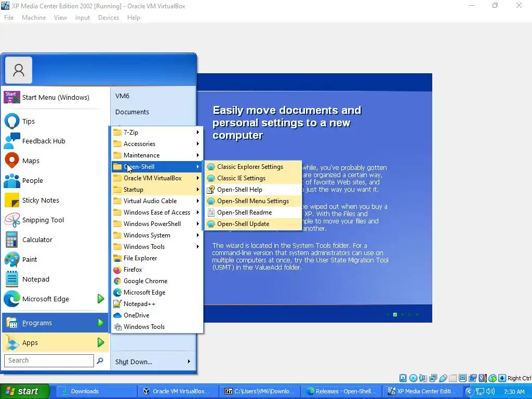Image resolution: width=532 pixels, height=399 pixels.
Task: Open Documents from start menu
Action: click(132, 112)
